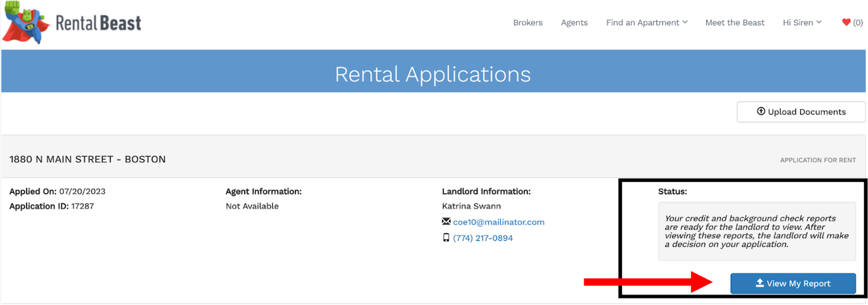Click the favorites count (0)
This screenshot has width=868, height=305.
(x=858, y=22)
